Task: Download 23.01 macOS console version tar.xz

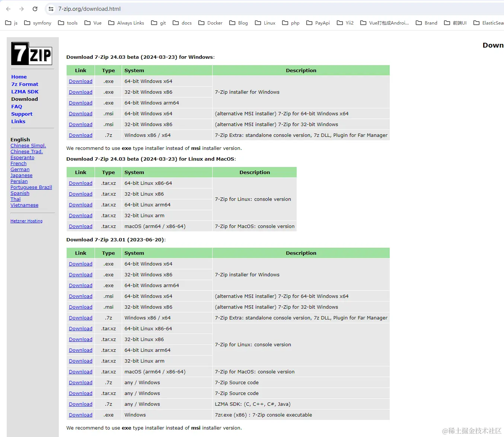Action: pos(80,372)
